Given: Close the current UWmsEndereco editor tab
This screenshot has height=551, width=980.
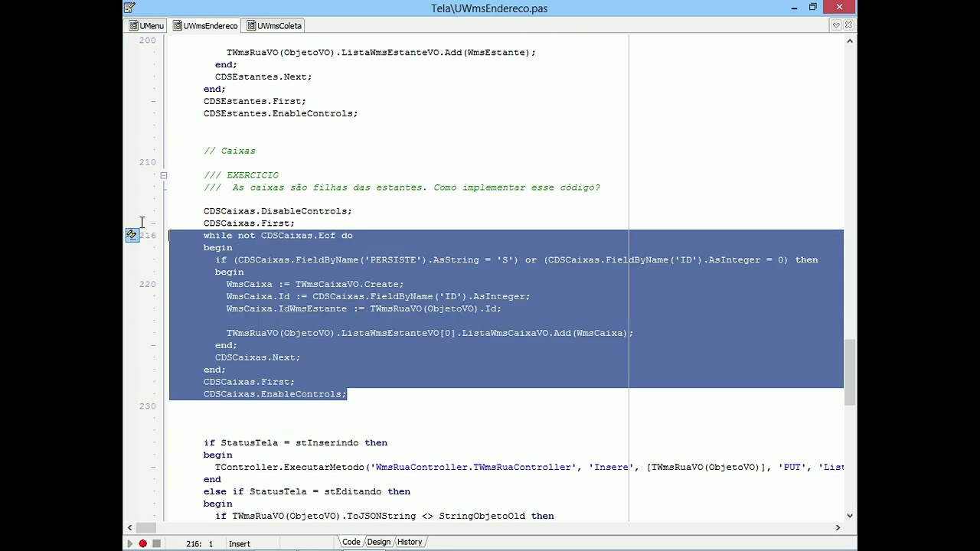Looking at the screenshot, I should (848, 25).
